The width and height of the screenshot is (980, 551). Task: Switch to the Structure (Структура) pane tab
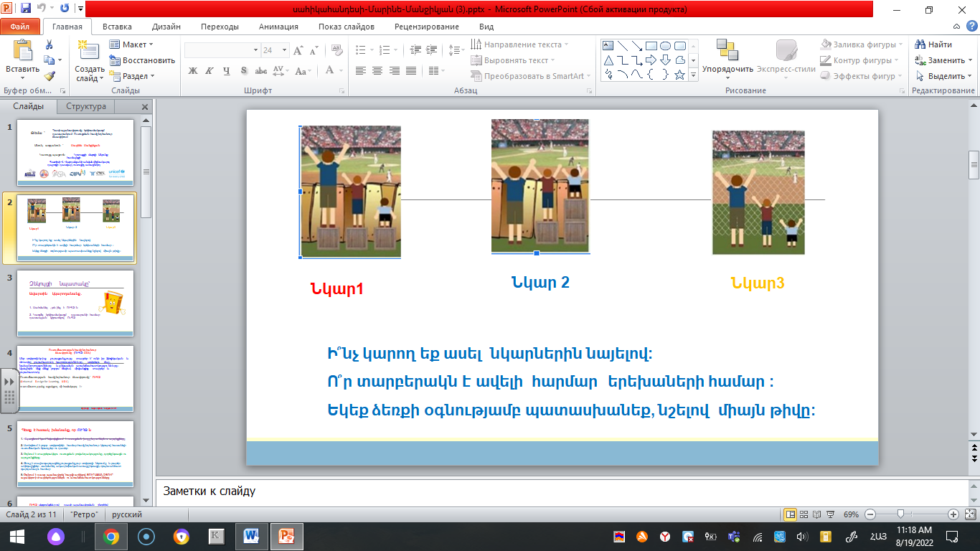click(86, 106)
